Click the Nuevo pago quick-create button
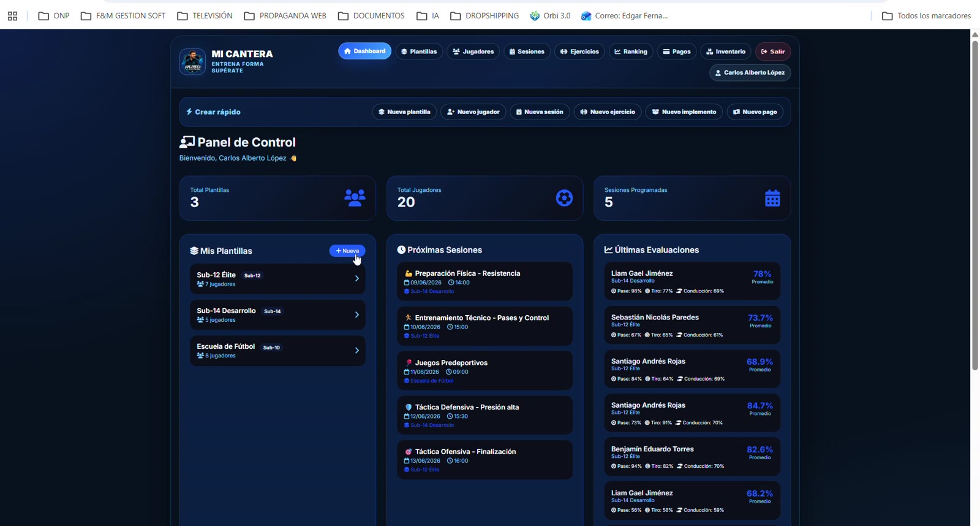Image resolution: width=980 pixels, height=526 pixels. pyautogui.click(x=755, y=112)
